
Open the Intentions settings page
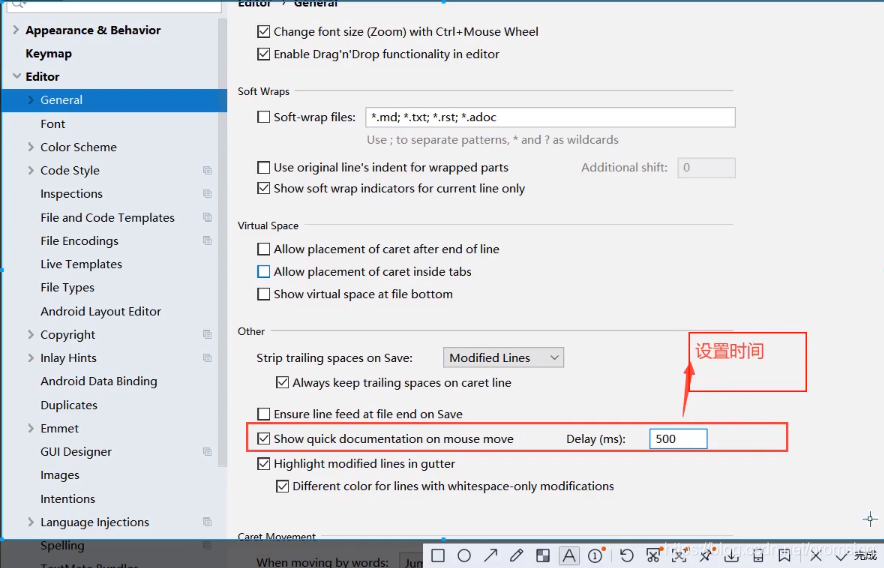[x=68, y=499]
